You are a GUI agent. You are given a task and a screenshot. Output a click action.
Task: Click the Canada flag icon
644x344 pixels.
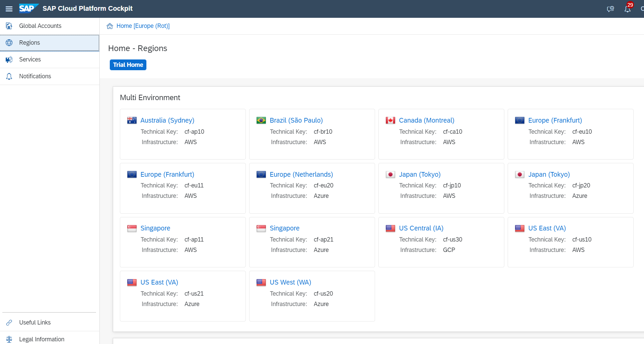point(390,120)
